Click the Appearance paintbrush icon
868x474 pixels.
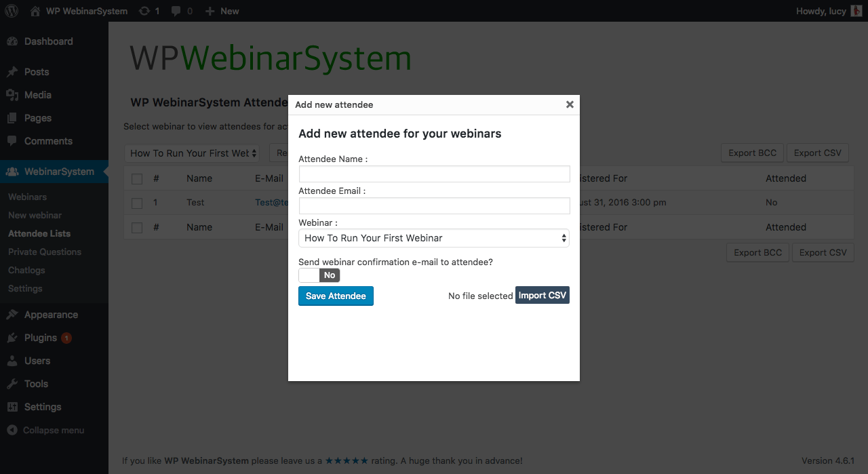12,315
